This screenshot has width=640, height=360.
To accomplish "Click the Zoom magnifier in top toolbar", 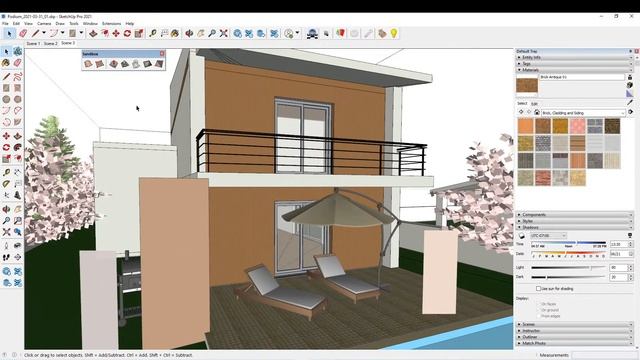I will click(212, 33).
